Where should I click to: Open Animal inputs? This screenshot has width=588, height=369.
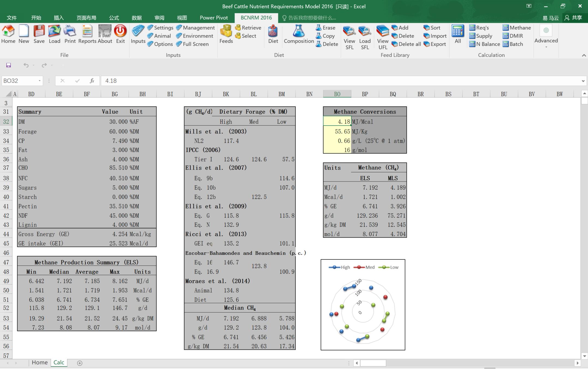coord(159,36)
